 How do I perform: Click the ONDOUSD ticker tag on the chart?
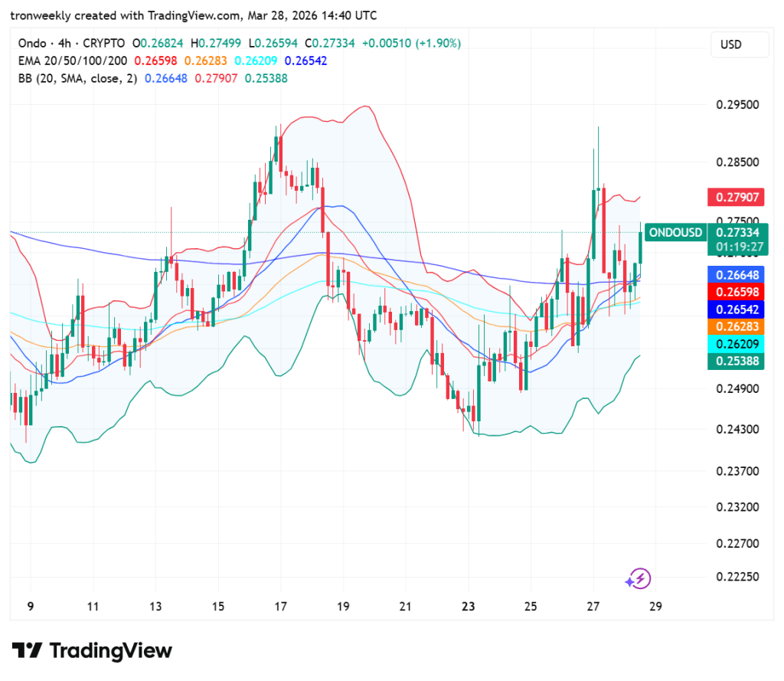click(x=675, y=232)
